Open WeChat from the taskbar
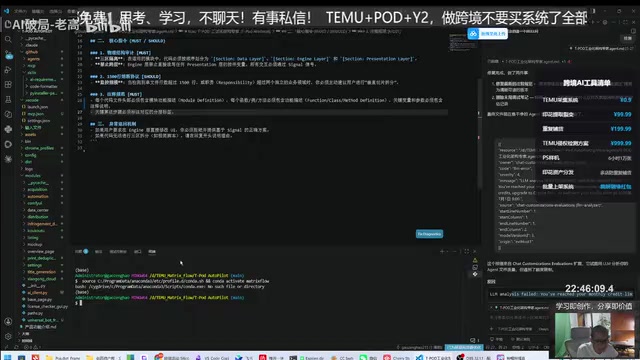The height and width of the screenshot is (360, 640). tap(368, 358)
